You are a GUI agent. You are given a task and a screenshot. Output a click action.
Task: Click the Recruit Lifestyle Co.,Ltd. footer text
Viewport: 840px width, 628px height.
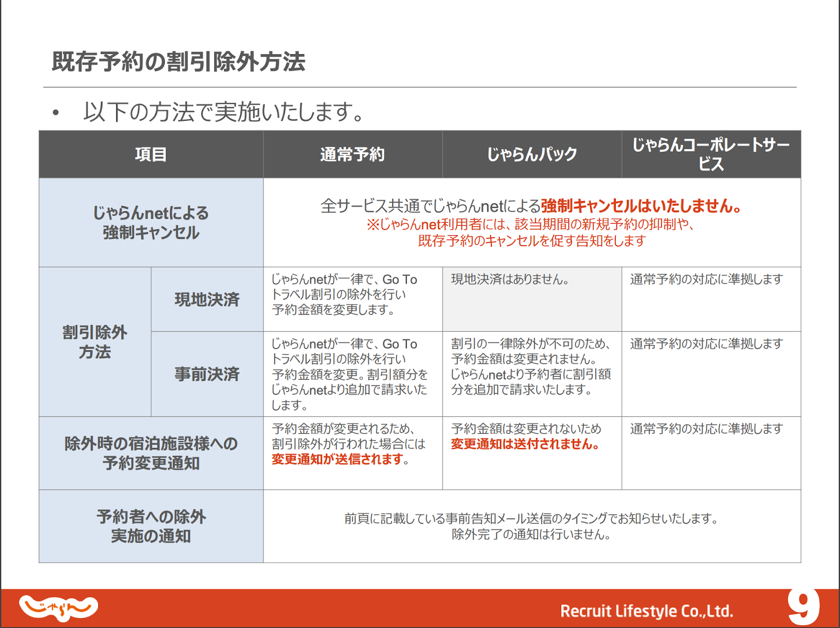tap(647, 611)
